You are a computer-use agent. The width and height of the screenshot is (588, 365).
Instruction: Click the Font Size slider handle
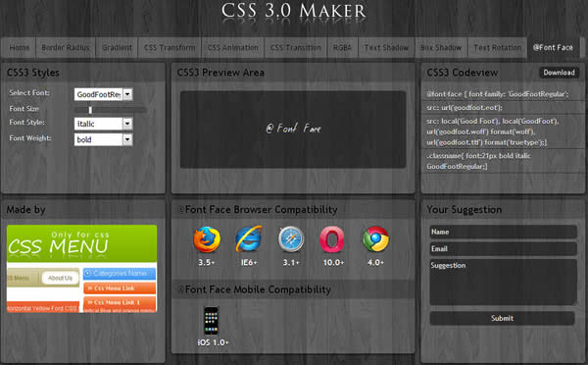pos(90,110)
